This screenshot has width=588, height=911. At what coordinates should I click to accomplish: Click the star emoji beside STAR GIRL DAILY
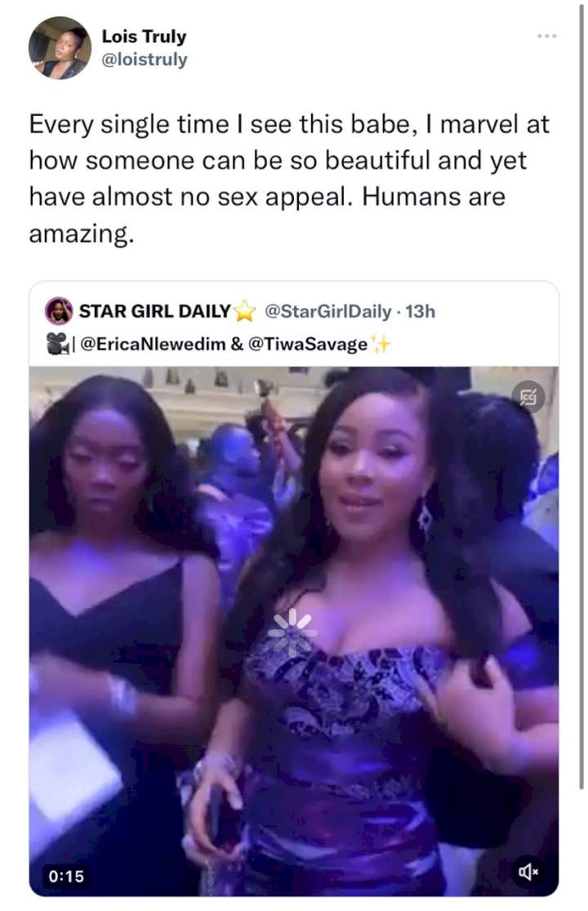(244, 310)
